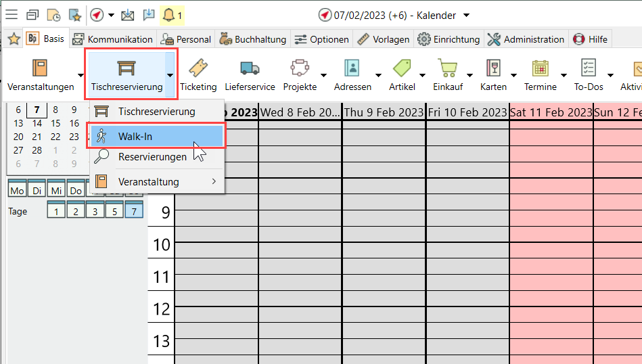Open the Ticketing module
The width and height of the screenshot is (642, 364).
click(198, 74)
